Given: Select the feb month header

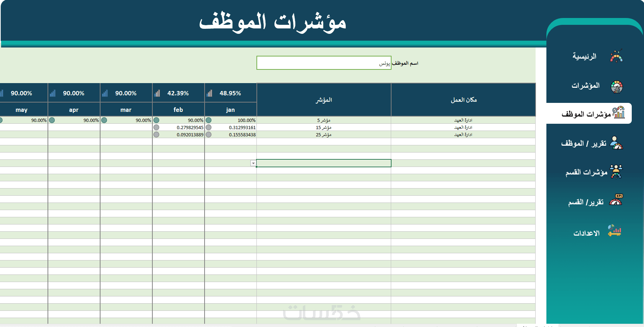Looking at the screenshot, I should (178, 110).
